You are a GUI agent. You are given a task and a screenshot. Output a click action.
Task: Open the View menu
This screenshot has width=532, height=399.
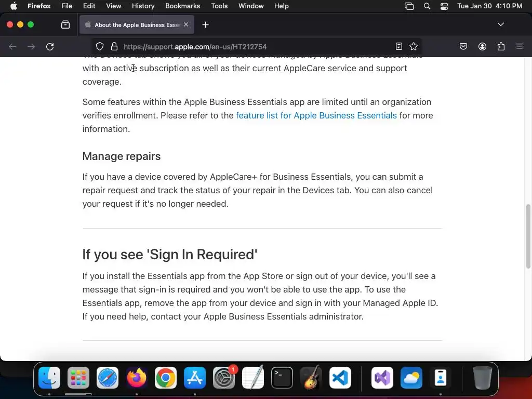[x=113, y=6]
